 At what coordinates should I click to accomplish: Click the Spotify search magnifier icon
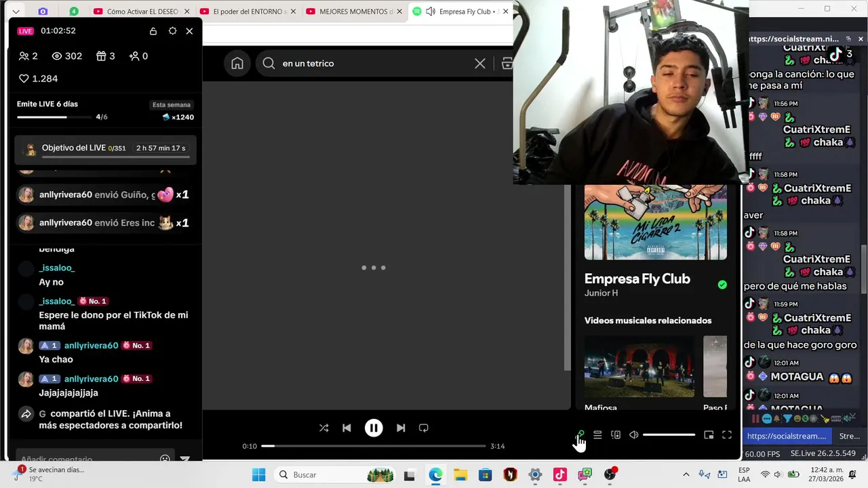(269, 63)
